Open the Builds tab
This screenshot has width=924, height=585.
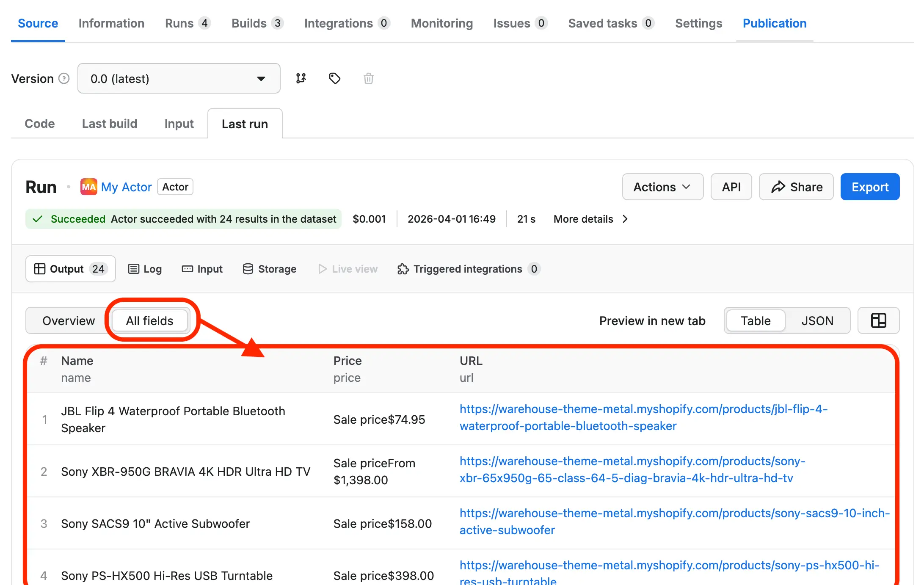pos(257,23)
